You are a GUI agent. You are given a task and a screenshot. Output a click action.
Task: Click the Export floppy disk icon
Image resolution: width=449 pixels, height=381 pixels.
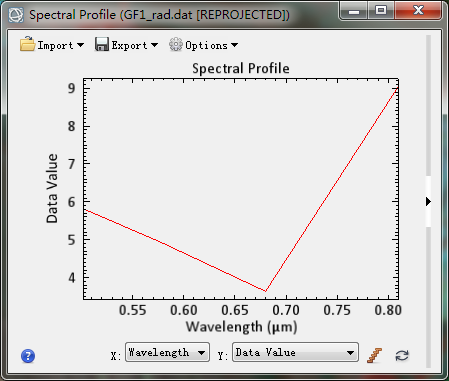[102, 44]
